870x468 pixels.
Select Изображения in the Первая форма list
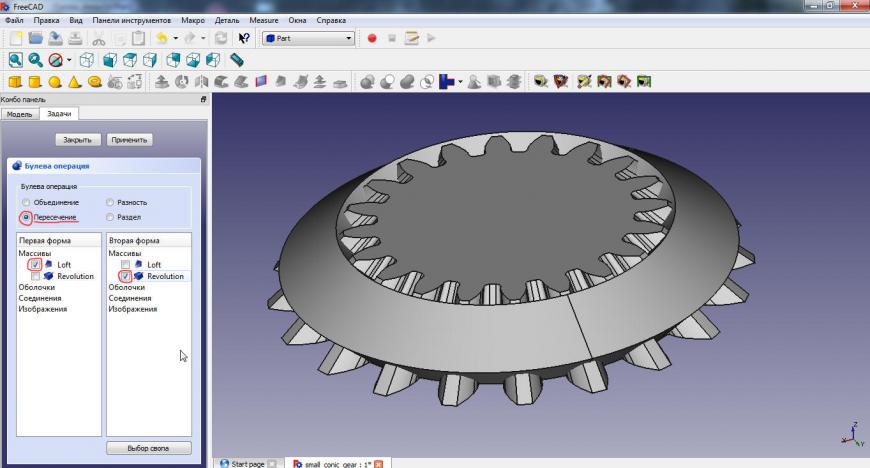click(43, 309)
